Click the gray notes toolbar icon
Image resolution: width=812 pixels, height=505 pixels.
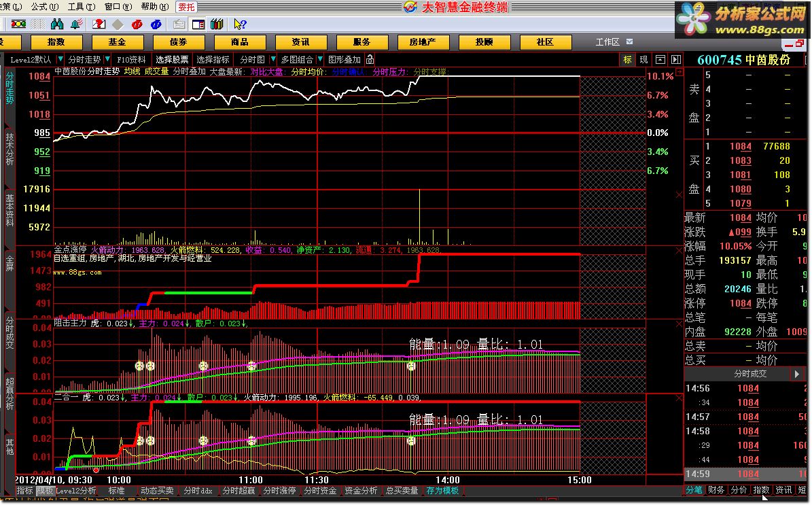[179, 24]
